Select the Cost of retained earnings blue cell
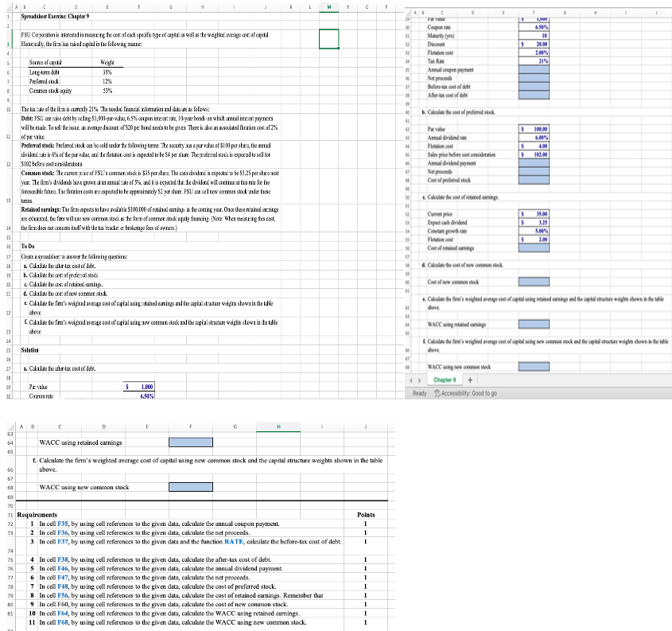672x631 pixels. coord(534,248)
